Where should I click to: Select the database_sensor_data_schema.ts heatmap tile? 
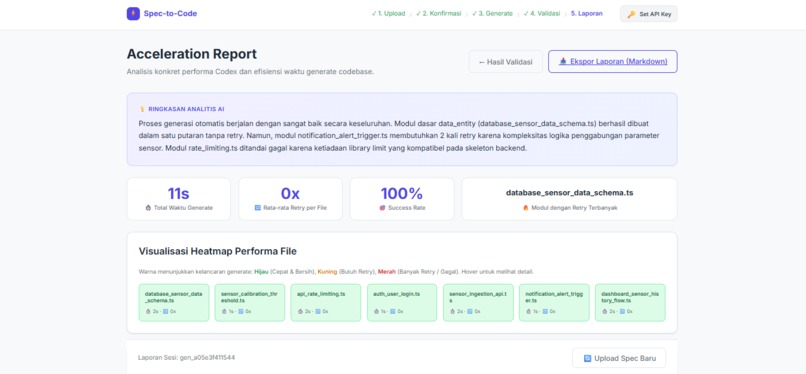click(174, 303)
